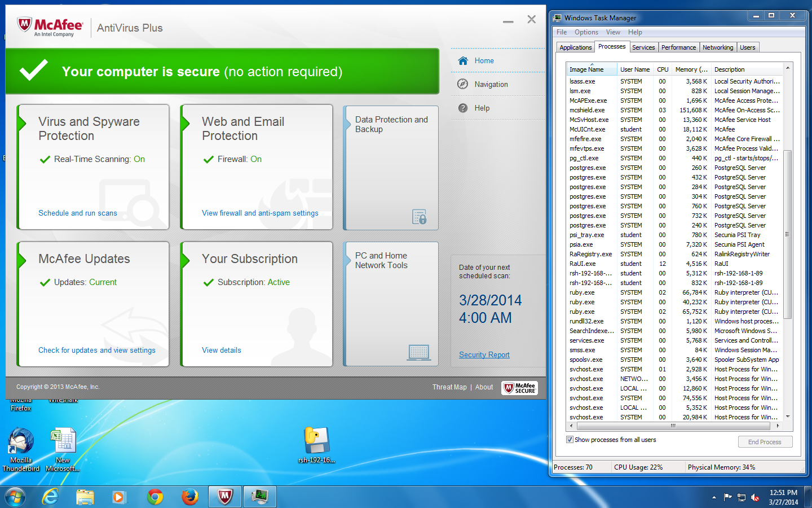The height and width of the screenshot is (508, 812).
Task: Sort processes by the CPU column
Action: coord(663,69)
